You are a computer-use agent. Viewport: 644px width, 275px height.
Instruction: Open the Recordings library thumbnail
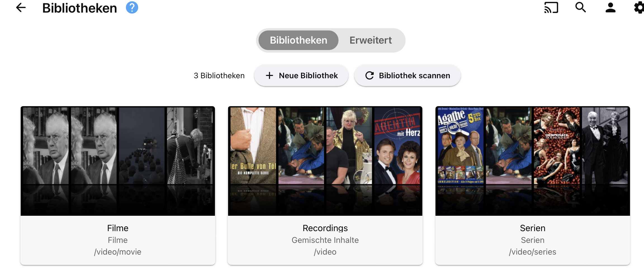(x=325, y=161)
